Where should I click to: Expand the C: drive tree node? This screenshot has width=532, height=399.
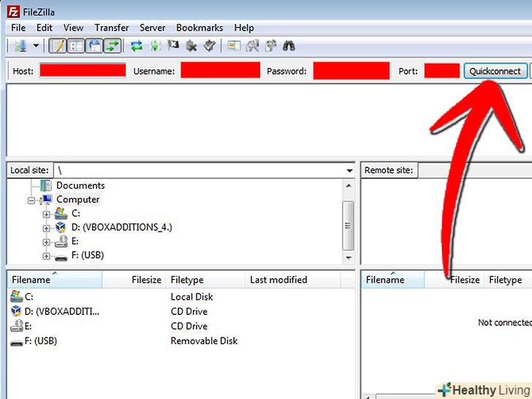coord(47,214)
